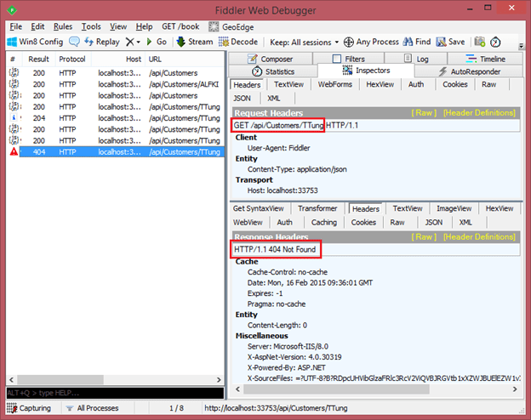Click Header Definitions link in Response Headers
Screen dimensions: 531x420
pos(479,236)
